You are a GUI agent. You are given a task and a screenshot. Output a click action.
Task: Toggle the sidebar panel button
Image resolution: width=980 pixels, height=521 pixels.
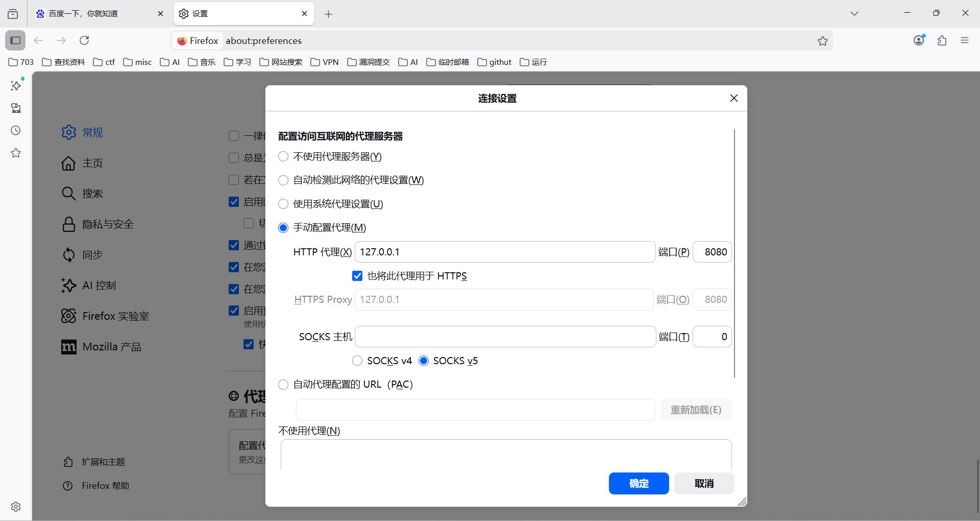15,40
